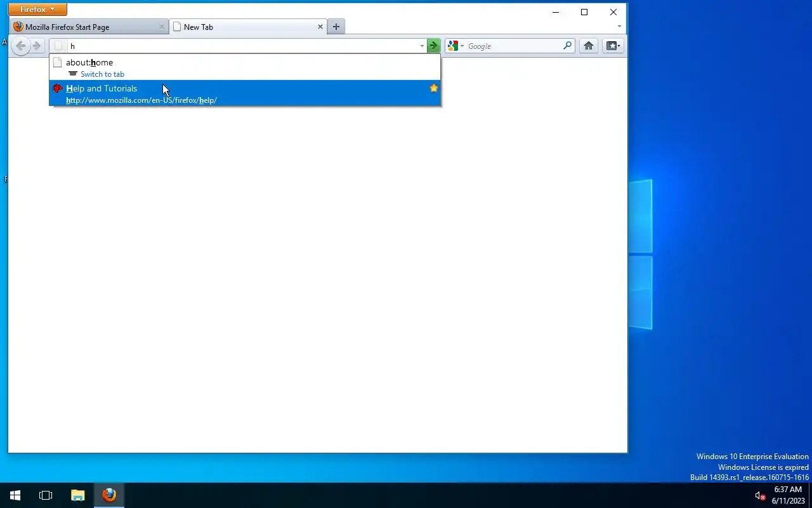Click the mozilla.com firefox help URL

[x=141, y=100]
